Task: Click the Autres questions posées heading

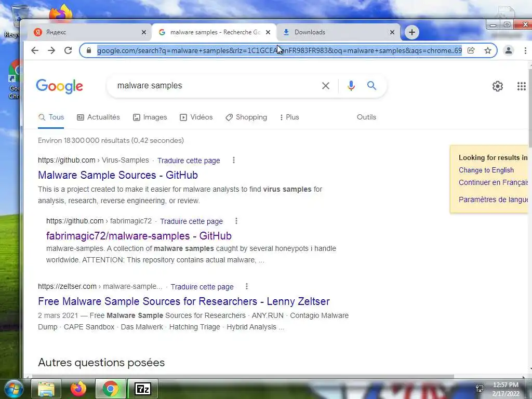Action: [x=101, y=362]
